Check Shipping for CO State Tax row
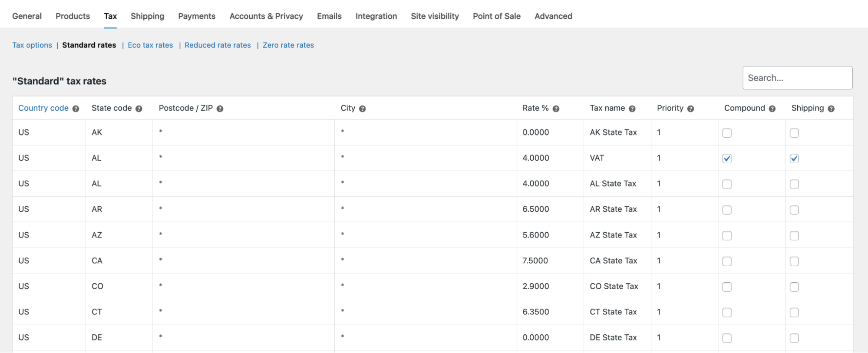 point(794,287)
